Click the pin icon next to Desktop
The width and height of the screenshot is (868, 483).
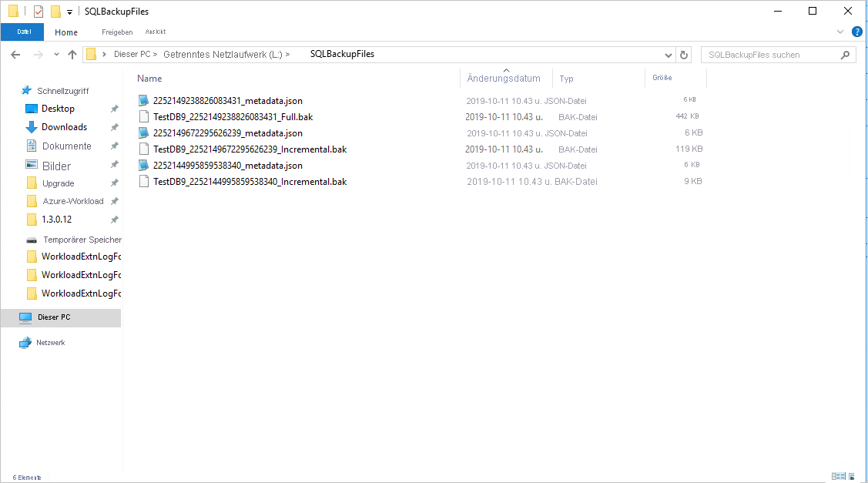click(x=114, y=109)
